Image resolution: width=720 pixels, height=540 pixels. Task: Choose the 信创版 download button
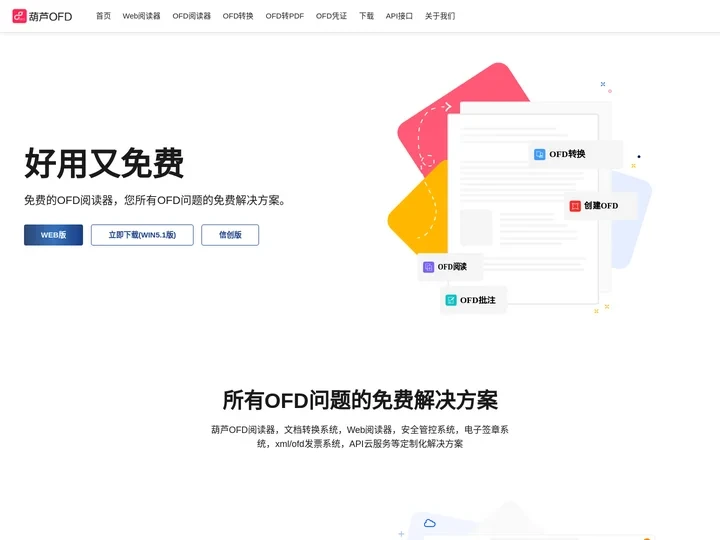coord(230,235)
